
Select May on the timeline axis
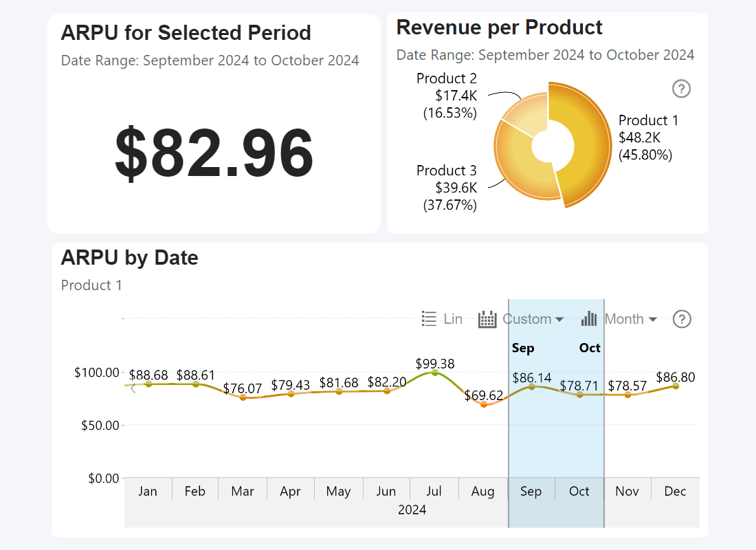(338, 491)
